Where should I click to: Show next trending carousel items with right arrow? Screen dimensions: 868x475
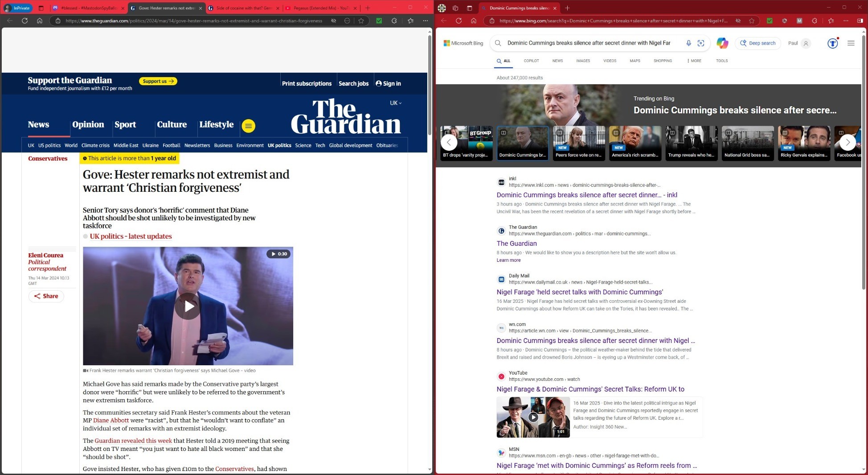848,143
